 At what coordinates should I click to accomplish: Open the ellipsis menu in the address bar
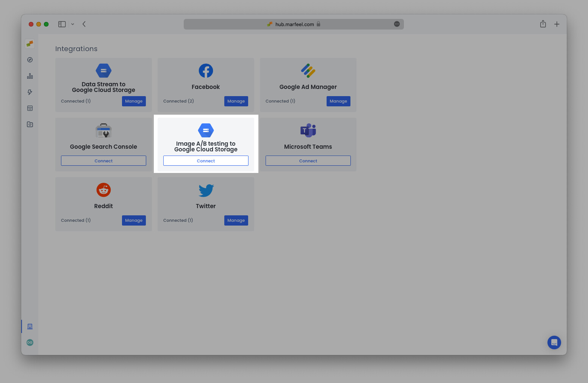397,24
